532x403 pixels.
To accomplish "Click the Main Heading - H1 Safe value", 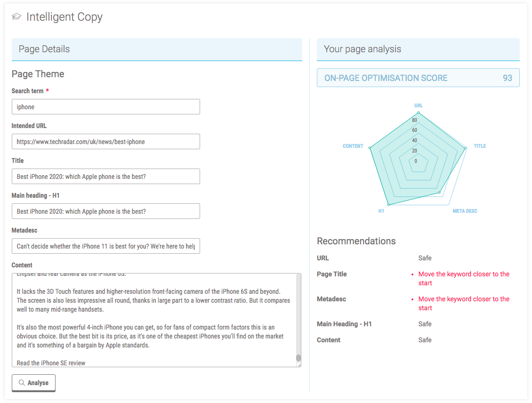I will click(425, 324).
